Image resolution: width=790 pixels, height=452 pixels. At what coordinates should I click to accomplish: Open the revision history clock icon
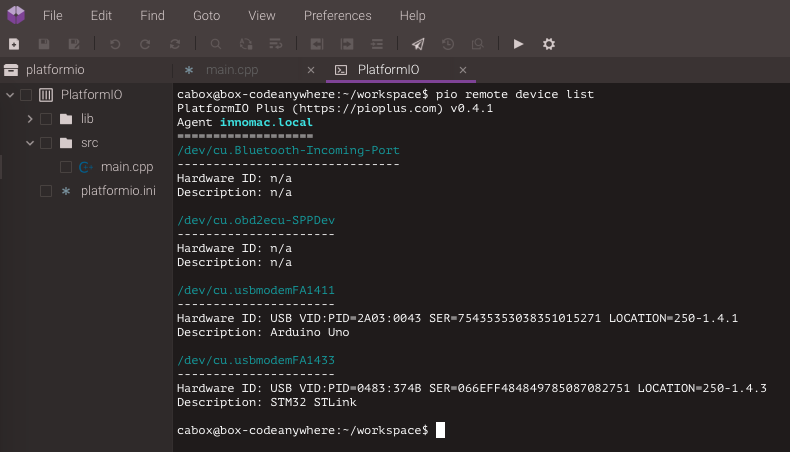[x=448, y=44]
